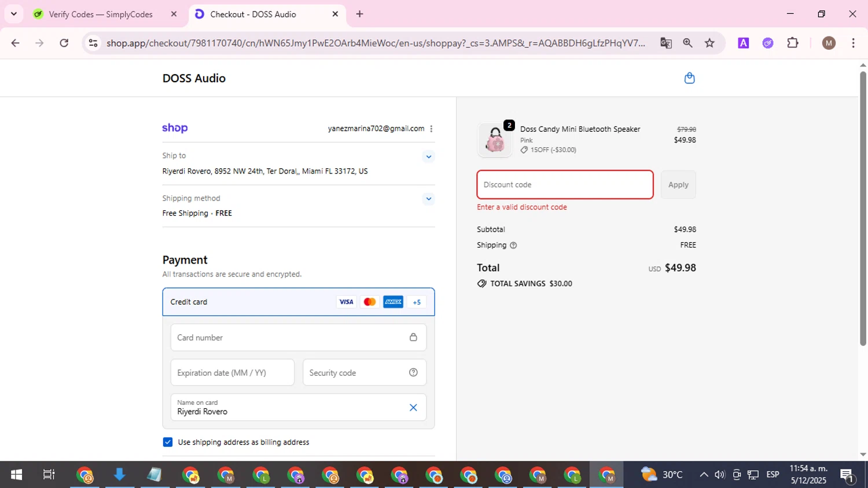Open the volume control
Image resolution: width=868 pixels, height=488 pixels.
(x=720, y=475)
